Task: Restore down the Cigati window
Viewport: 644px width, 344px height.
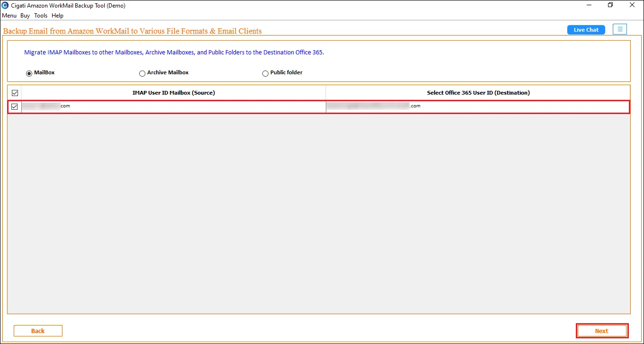Action: [x=610, y=5]
